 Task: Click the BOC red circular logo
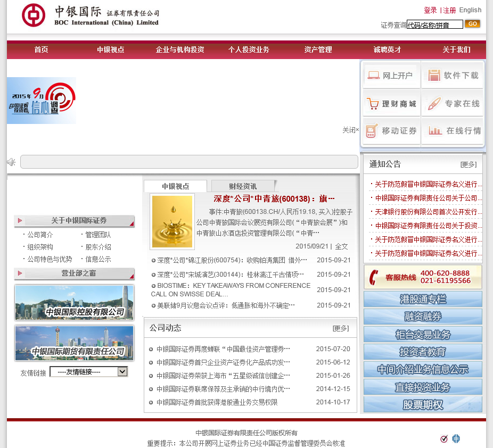click(x=34, y=15)
